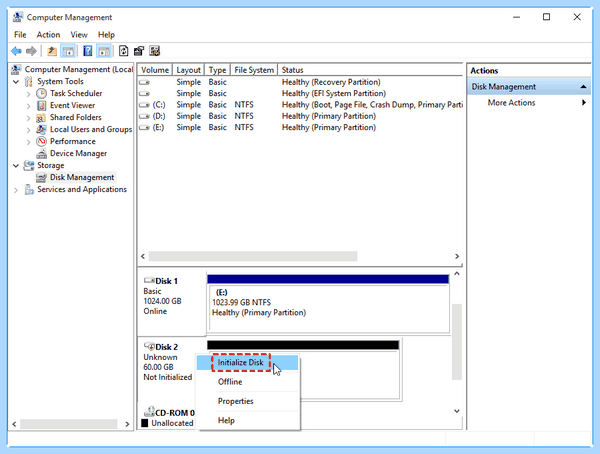
Task: Select the Disk 1 label box
Action: [x=172, y=302]
